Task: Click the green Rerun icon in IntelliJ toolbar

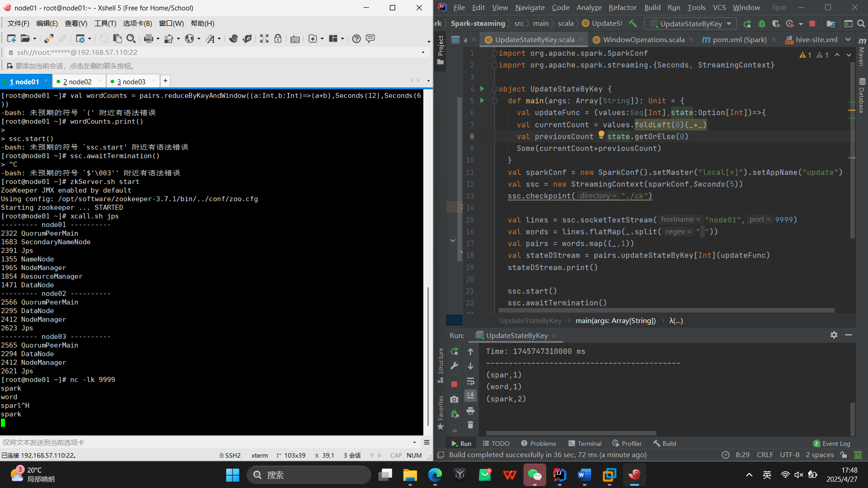Action: tap(747, 24)
